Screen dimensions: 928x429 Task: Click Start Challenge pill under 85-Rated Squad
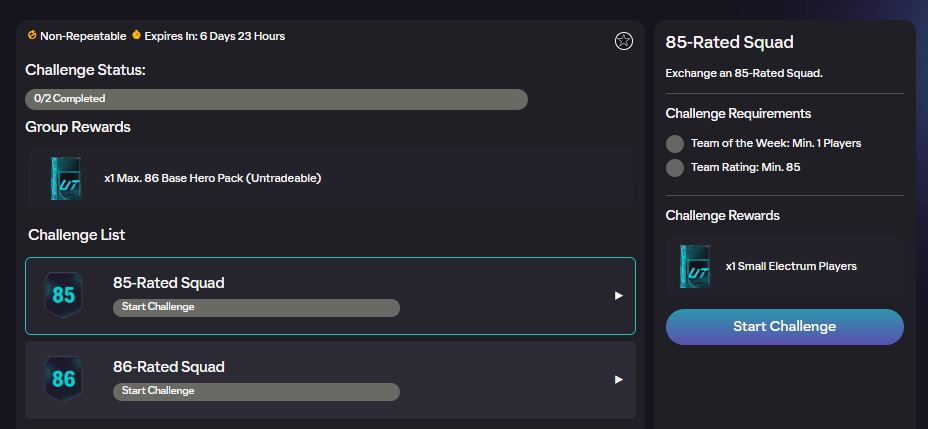[x=256, y=307]
